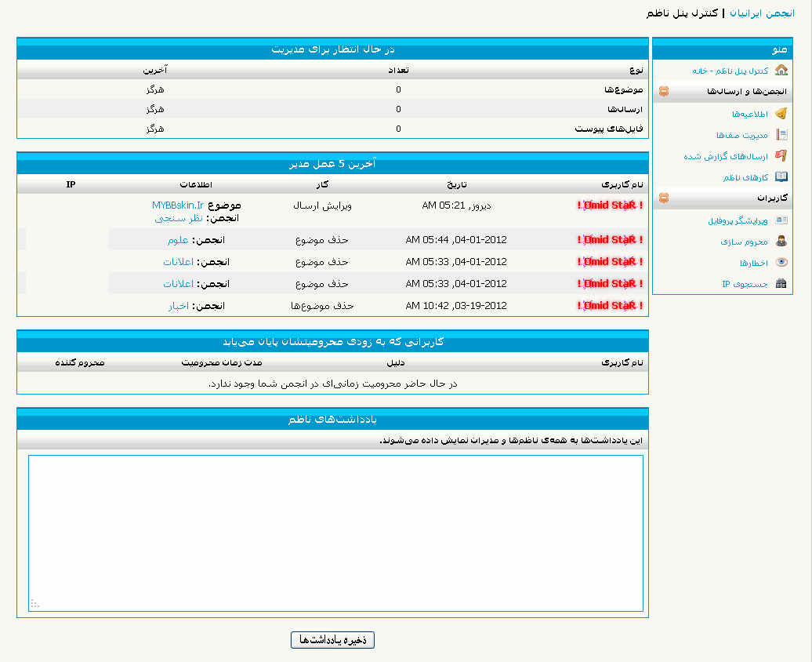Click the warnings eye icon
The height and width of the screenshot is (662, 812).
pos(781,262)
